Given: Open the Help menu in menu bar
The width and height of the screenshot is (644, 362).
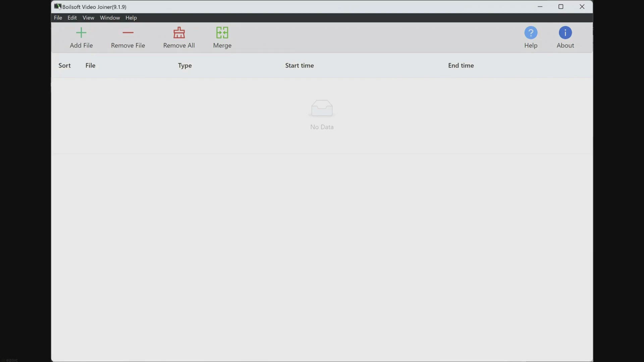Looking at the screenshot, I should [x=131, y=18].
